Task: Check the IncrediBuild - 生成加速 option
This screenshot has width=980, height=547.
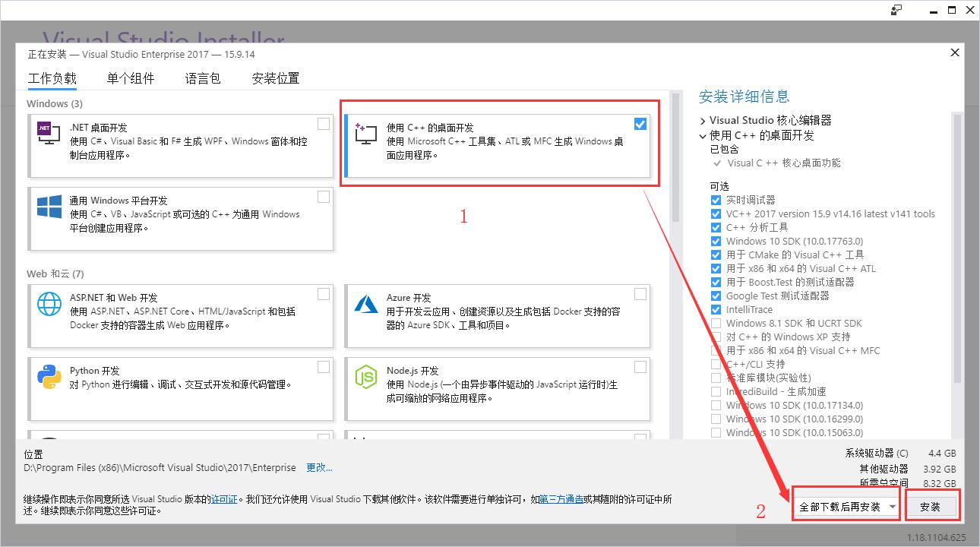Action: pos(716,391)
